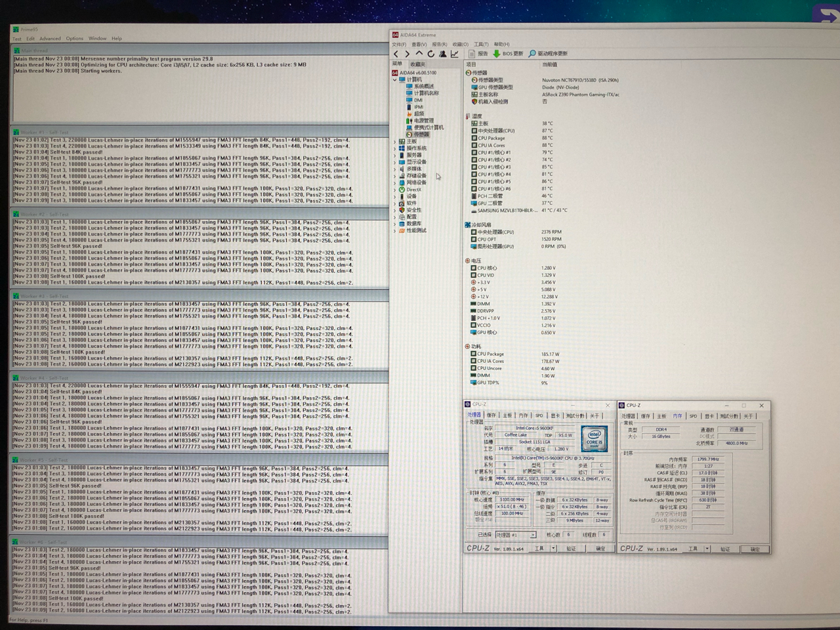
Task: Click the BIOS 更新 green arrow
Action: pyautogui.click(x=497, y=54)
